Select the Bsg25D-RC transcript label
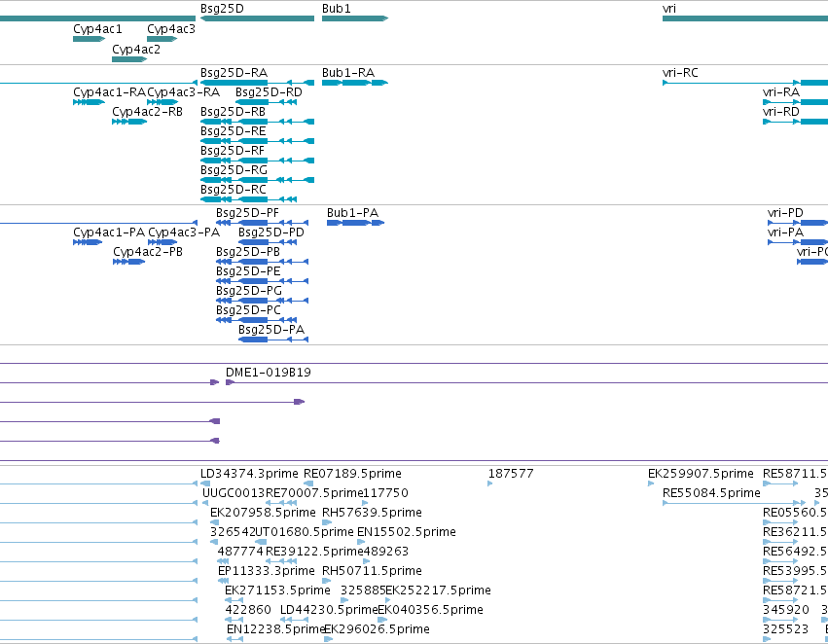Viewport: 828px width, 644px height. [234, 190]
